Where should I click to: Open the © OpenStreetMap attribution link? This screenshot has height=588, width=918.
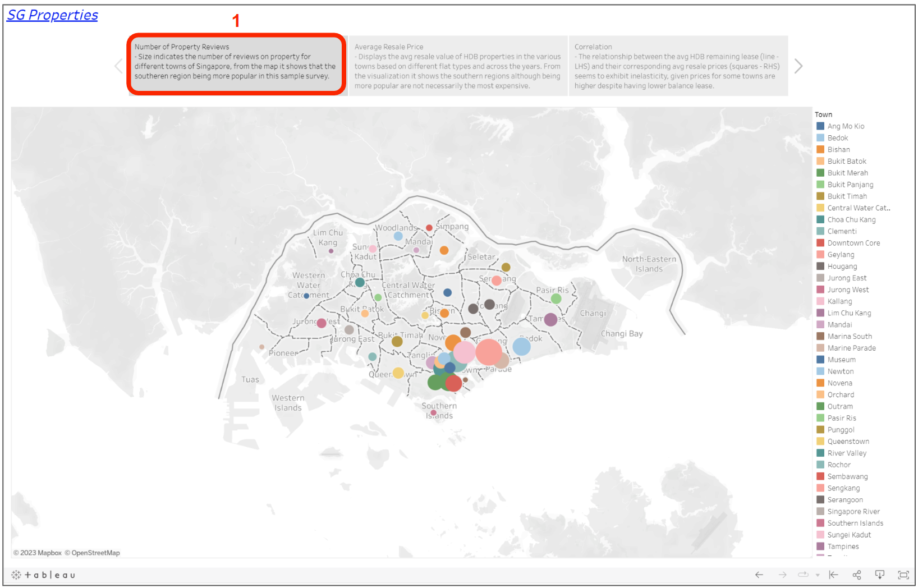pos(92,553)
